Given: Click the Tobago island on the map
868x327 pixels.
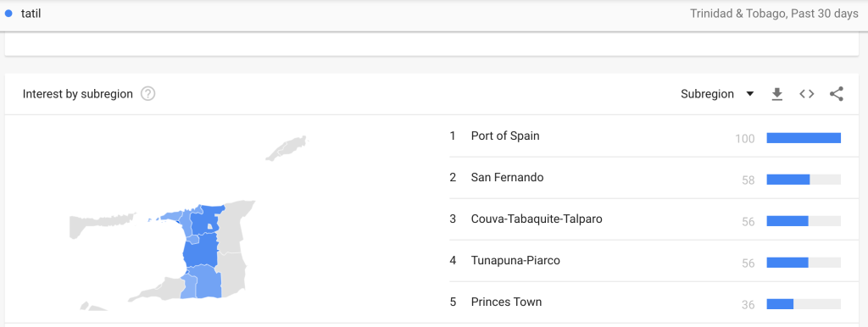Looking at the screenshot, I should click(287, 148).
